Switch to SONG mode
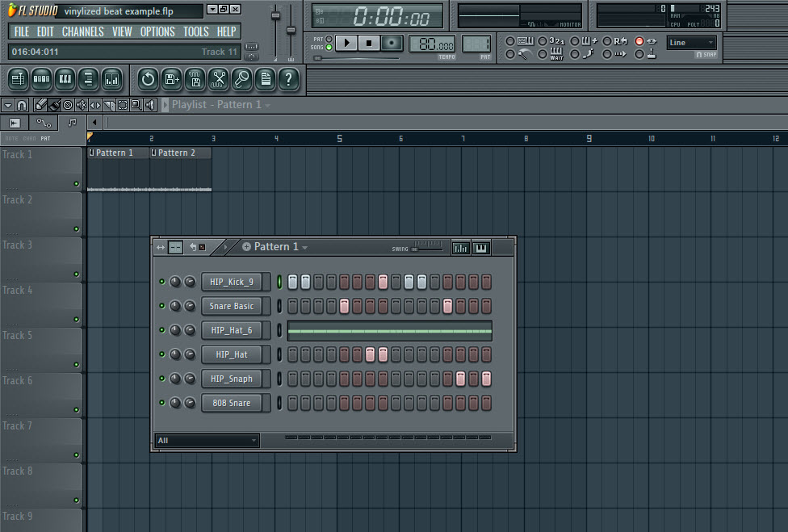This screenshot has width=788, height=532. pos(329,47)
